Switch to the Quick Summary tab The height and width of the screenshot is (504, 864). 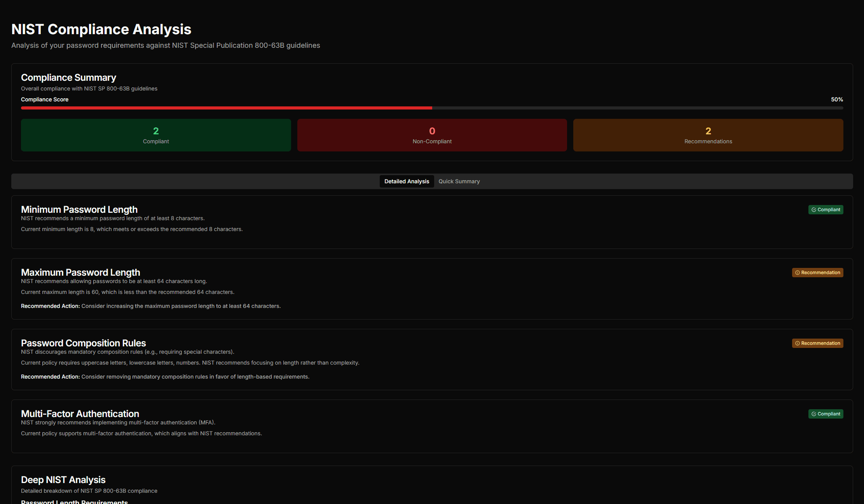tap(459, 181)
